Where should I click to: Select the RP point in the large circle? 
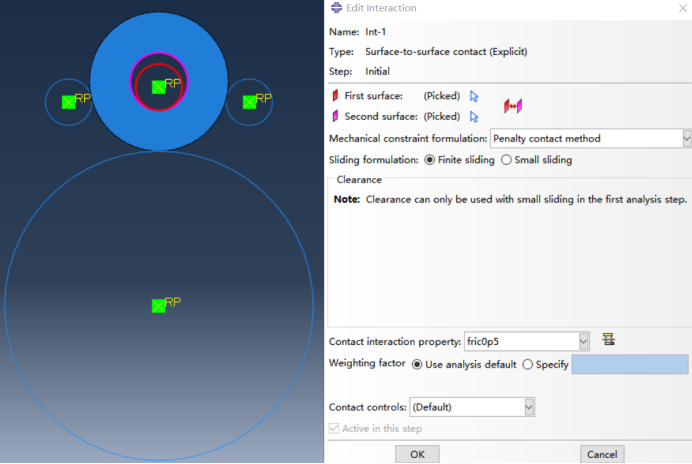[x=158, y=306]
